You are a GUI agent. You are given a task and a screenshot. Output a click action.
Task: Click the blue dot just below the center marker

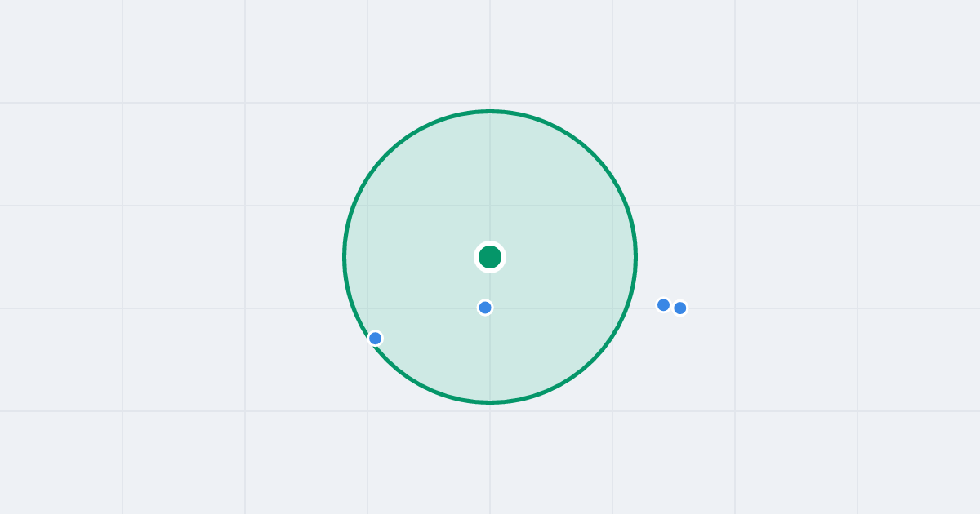pyautogui.click(x=485, y=308)
